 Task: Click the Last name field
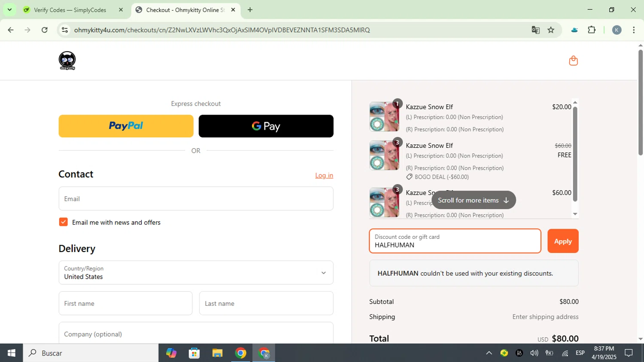[x=266, y=303]
